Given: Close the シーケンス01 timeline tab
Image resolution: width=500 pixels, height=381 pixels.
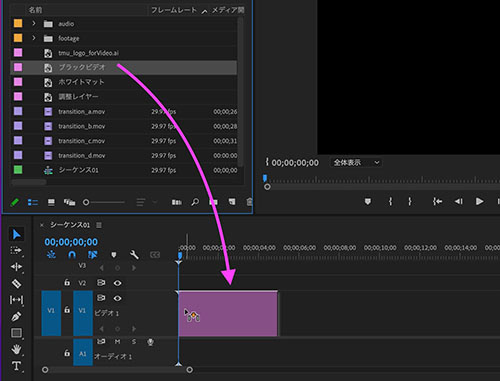Looking at the screenshot, I should click(x=42, y=225).
